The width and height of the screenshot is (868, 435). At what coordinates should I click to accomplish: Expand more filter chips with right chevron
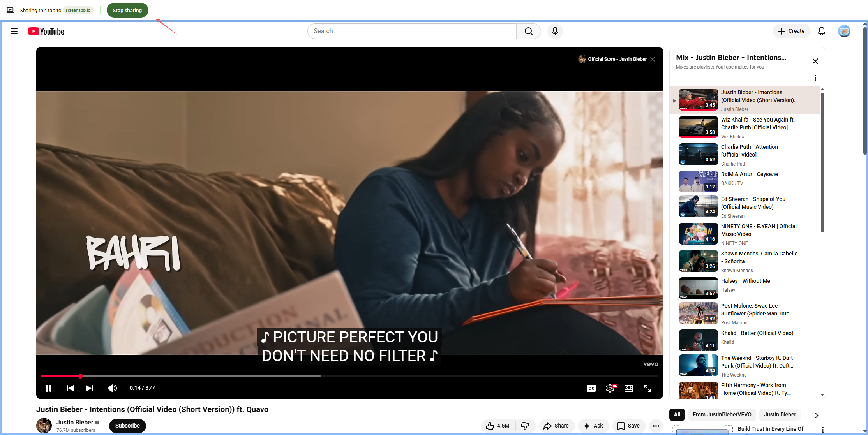coord(817,415)
